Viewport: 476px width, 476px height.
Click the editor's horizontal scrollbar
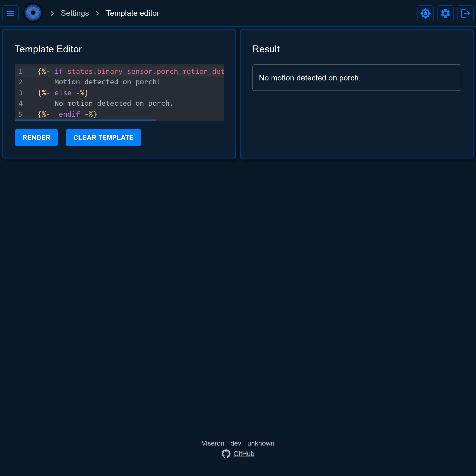85,120
